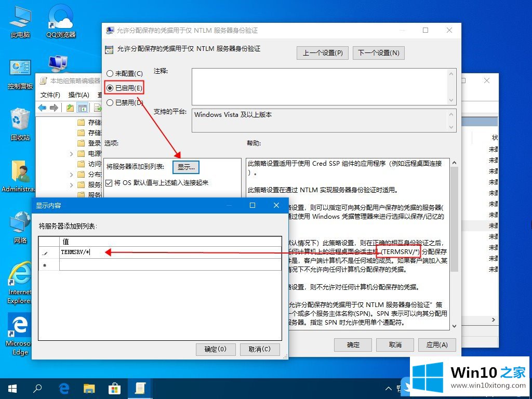Select the 访问 folder in the tree

89,164
